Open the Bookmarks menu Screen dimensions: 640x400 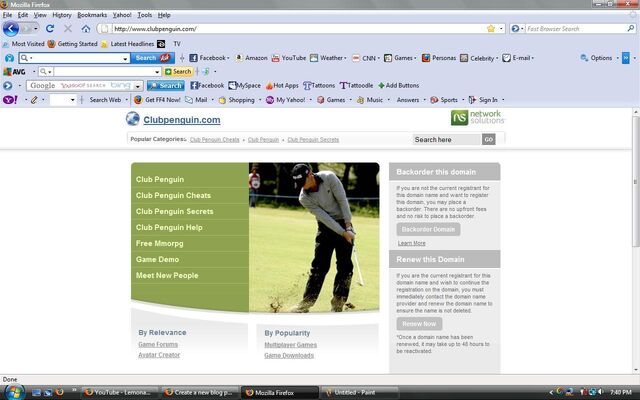92,15
